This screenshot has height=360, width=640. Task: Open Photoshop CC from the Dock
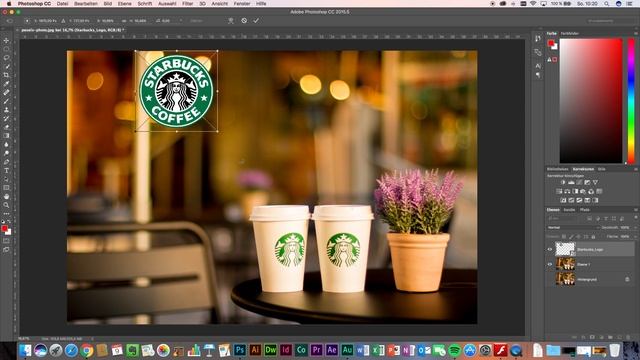240,350
